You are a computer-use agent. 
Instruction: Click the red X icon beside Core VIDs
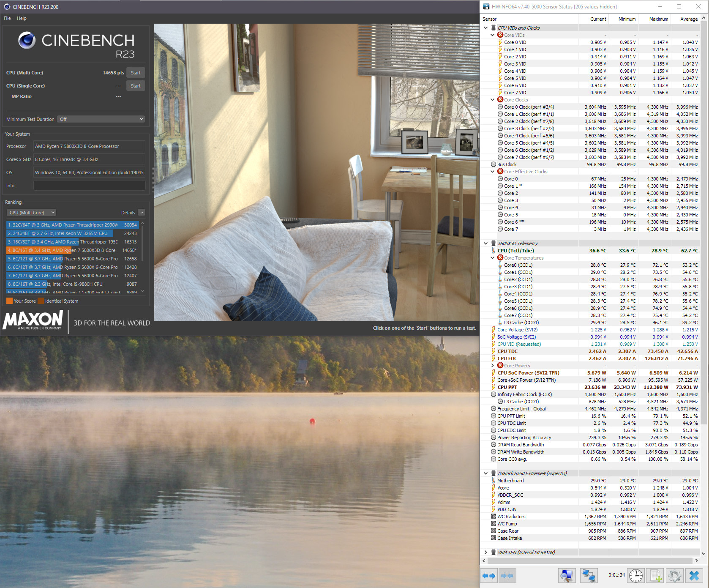coord(500,35)
